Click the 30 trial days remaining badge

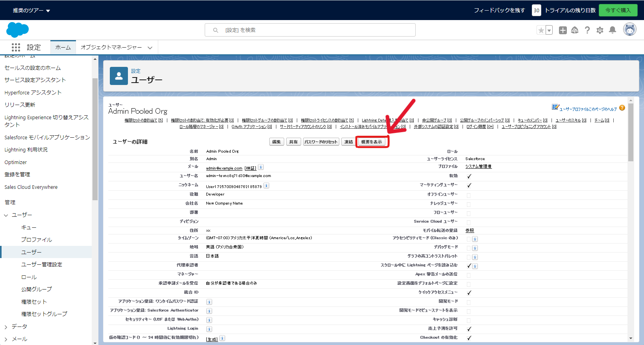(x=537, y=10)
